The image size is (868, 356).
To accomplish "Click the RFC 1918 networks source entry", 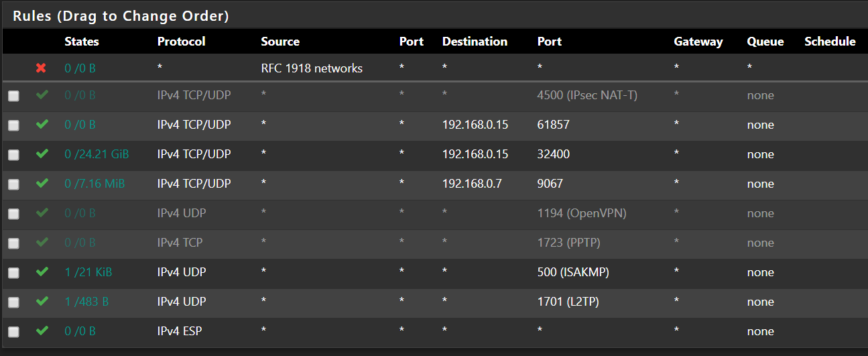I will tap(312, 68).
